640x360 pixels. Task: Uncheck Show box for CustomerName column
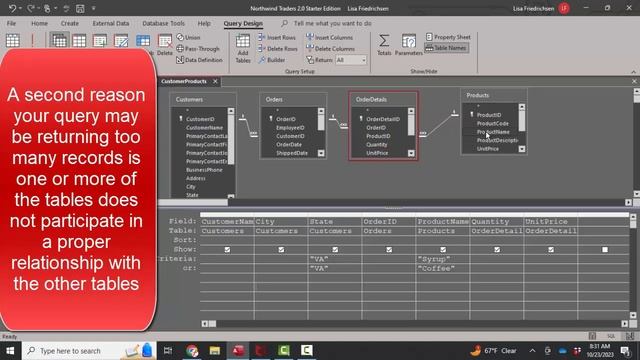227,249
